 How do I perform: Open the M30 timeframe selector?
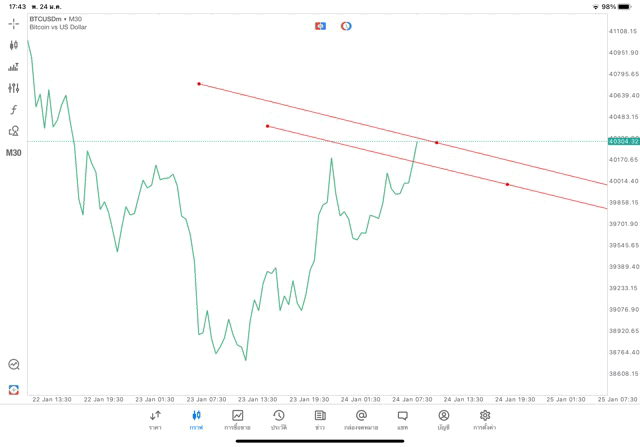(14, 153)
